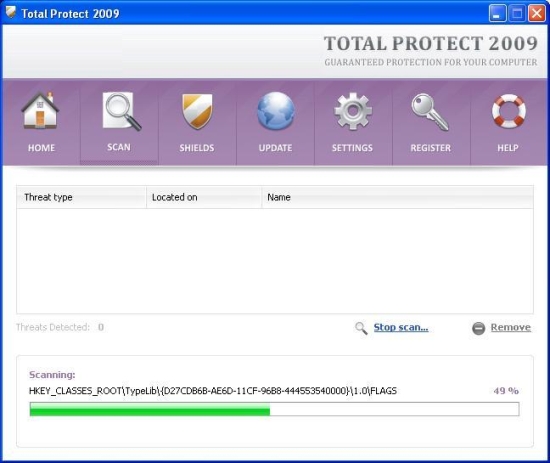The height and width of the screenshot is (463, 550).
Task: Click the Threats Detected label
Action: (53, 327)
